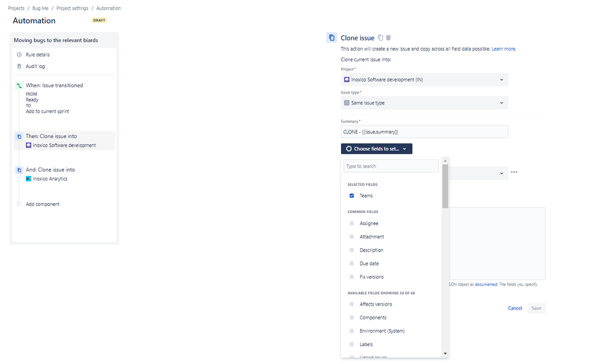Open the Same issue type dropdown
The height and width of the screenshot is (364, 603).
[x=424, y=103]
